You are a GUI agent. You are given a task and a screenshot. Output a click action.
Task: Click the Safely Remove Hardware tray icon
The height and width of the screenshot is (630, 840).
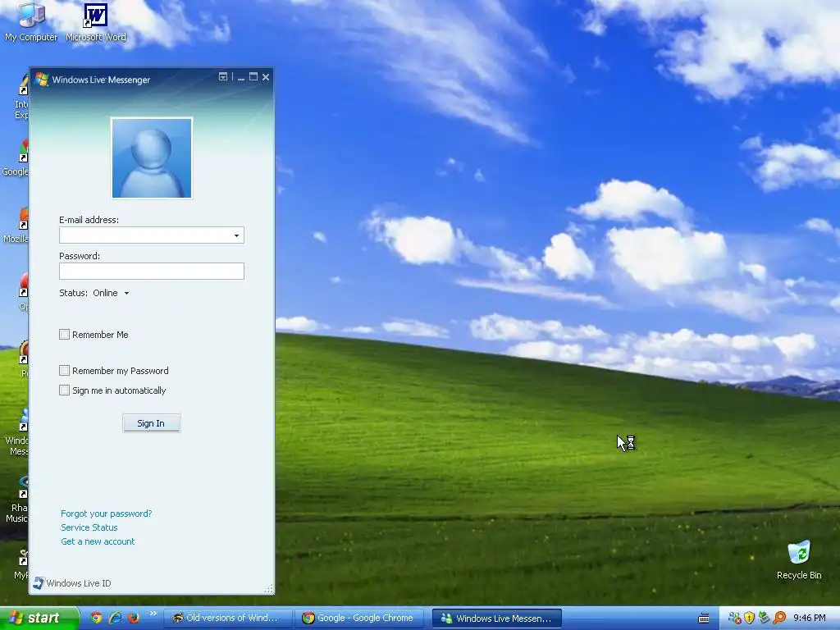pos(764,619)
